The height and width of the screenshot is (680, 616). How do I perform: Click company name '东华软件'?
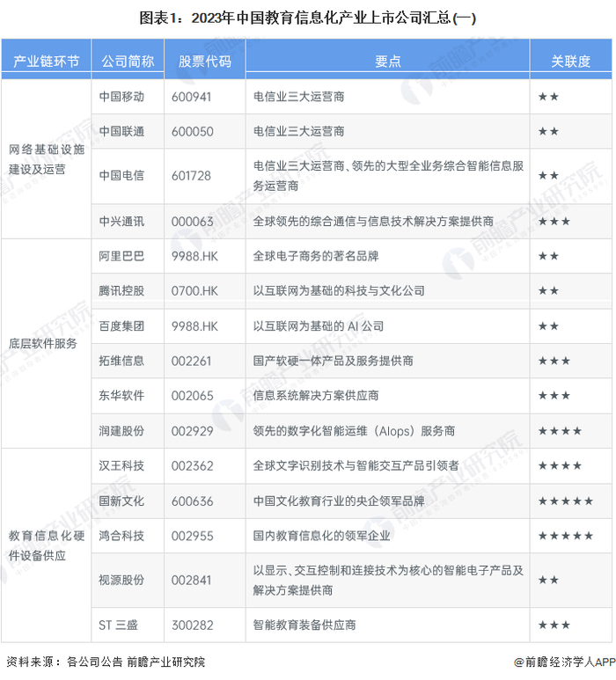pyautogui.click(x=121, y=396)
